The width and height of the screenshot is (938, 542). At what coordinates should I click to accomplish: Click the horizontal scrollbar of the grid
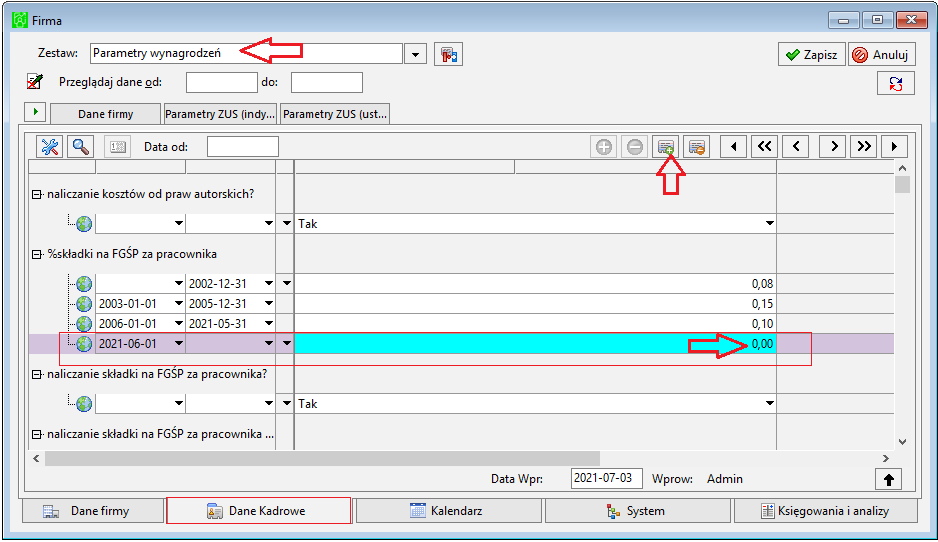pyautogui.click(x=461, y=458)
